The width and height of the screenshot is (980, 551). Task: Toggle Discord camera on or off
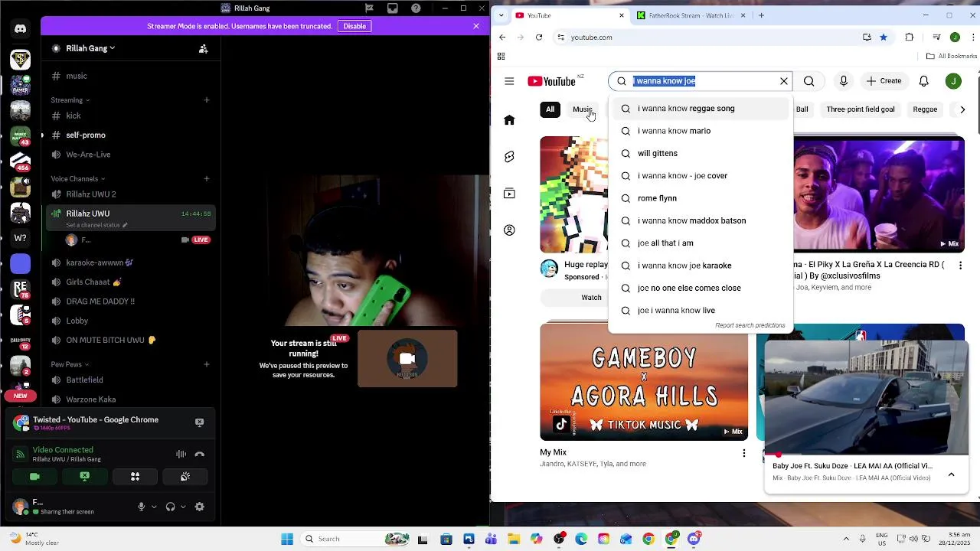tap(34, 476)
